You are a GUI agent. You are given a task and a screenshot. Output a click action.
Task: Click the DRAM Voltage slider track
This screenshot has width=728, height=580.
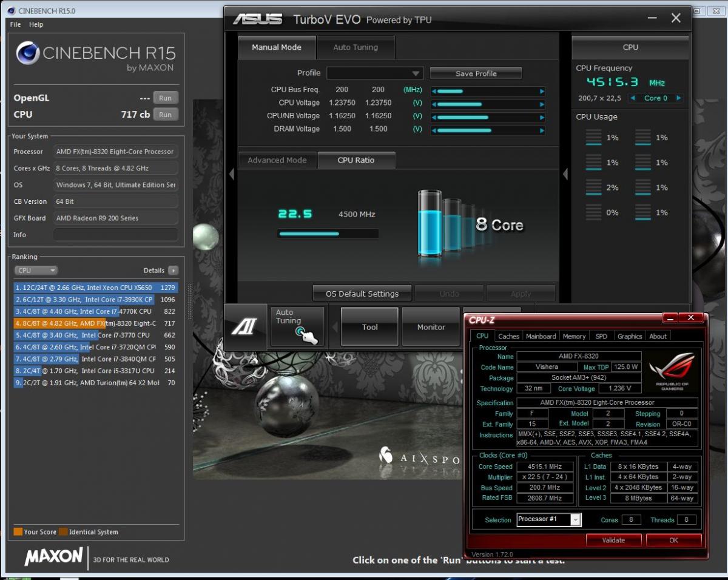pos(488,130)
